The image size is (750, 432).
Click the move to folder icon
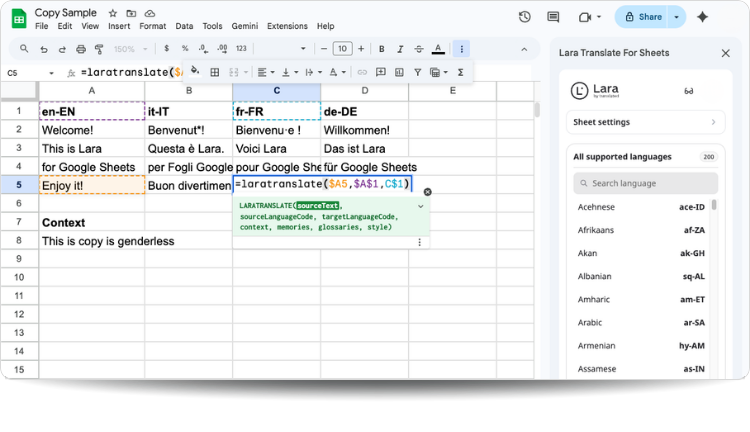pyautogui.click(x=131, y=13)
